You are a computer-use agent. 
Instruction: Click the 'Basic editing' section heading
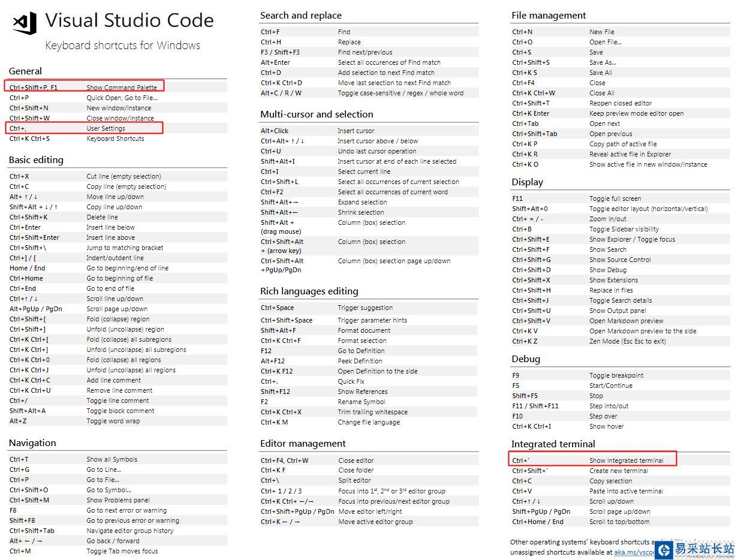coord(36,160)
